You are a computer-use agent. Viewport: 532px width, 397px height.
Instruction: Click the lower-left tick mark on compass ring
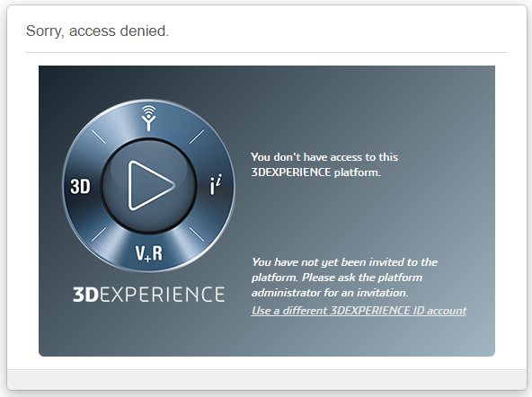99,234
